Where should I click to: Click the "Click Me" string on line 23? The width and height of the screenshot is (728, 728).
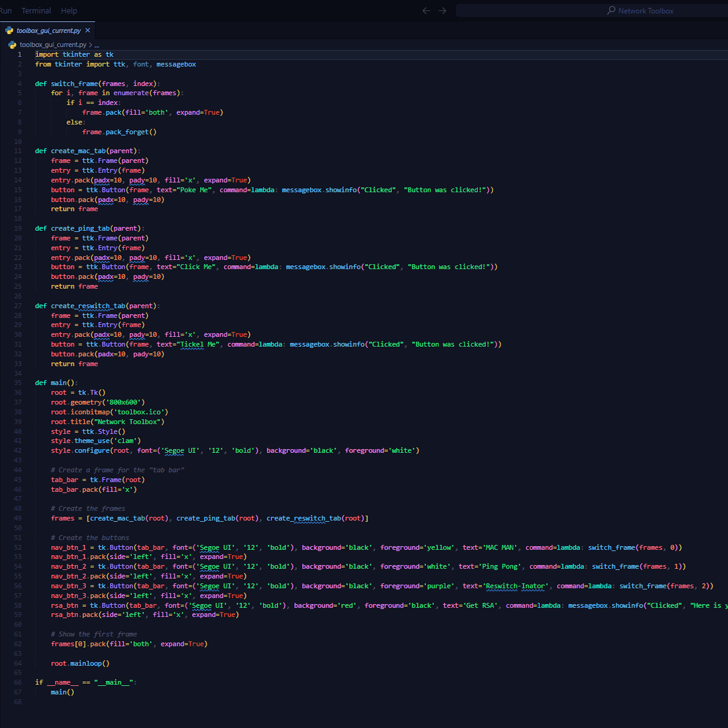(196, 267)
